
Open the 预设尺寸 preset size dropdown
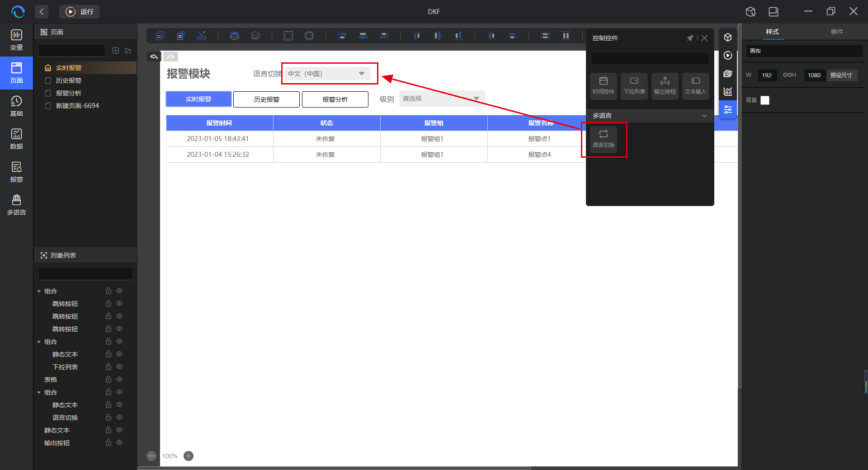[842, 75]
